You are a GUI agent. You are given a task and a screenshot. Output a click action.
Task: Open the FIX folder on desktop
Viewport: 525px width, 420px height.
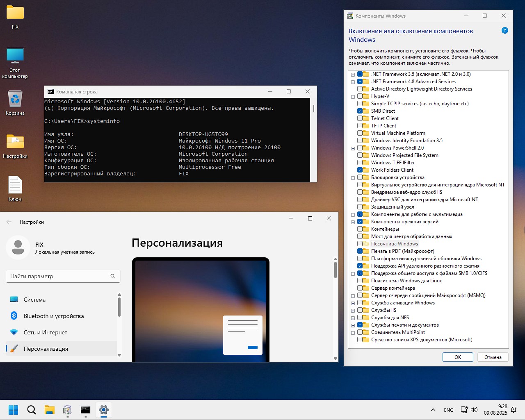(15, 13)
